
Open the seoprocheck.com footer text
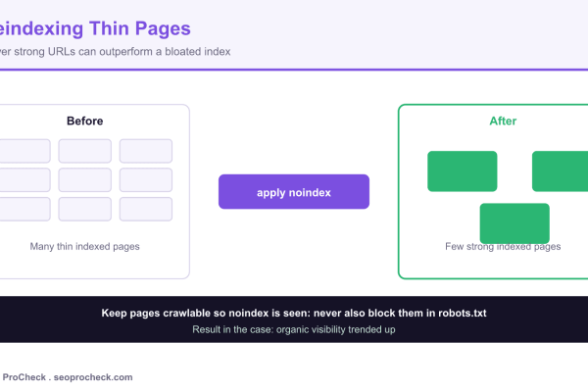coord(93,377)
